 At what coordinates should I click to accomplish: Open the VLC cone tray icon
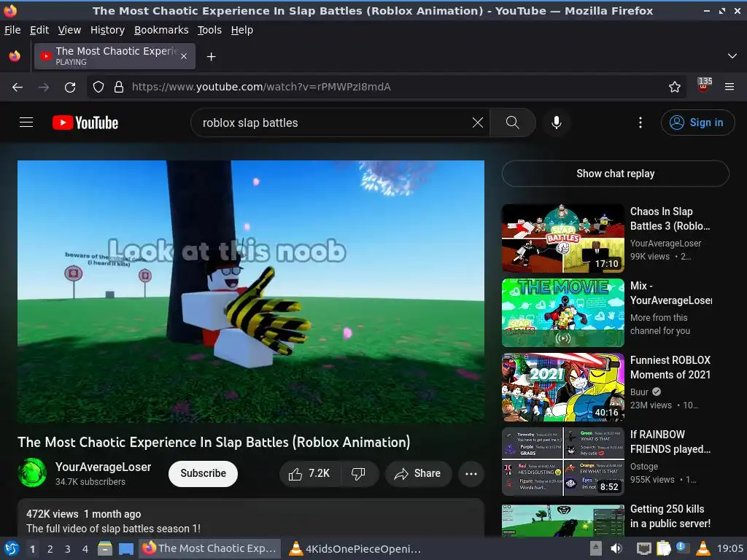[703, 548]
